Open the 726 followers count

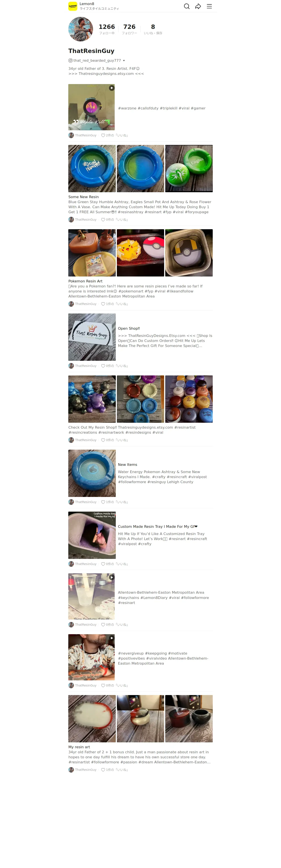pyautogui.click(x=129, y=29)
